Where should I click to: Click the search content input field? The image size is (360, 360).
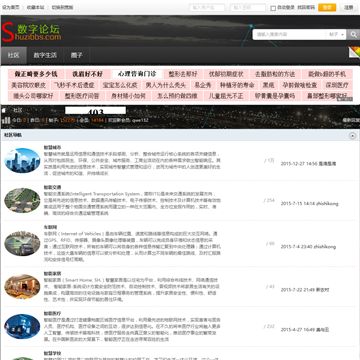pos(289,34)
